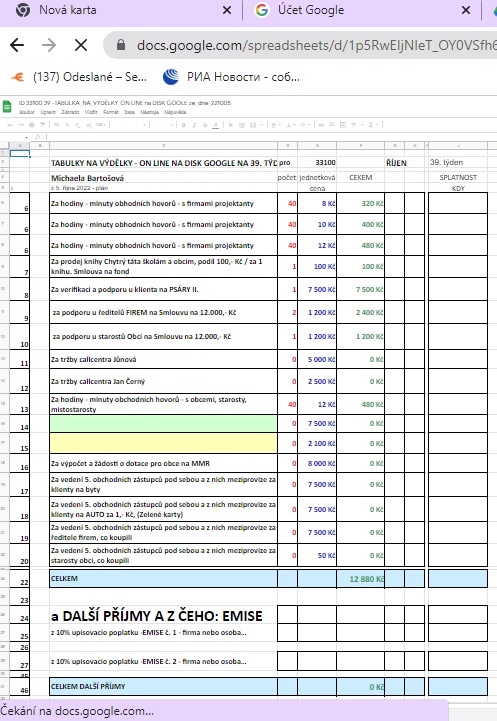497x721 pixels.
Task: Click the insert comment icon
Action: click(332, 125)
